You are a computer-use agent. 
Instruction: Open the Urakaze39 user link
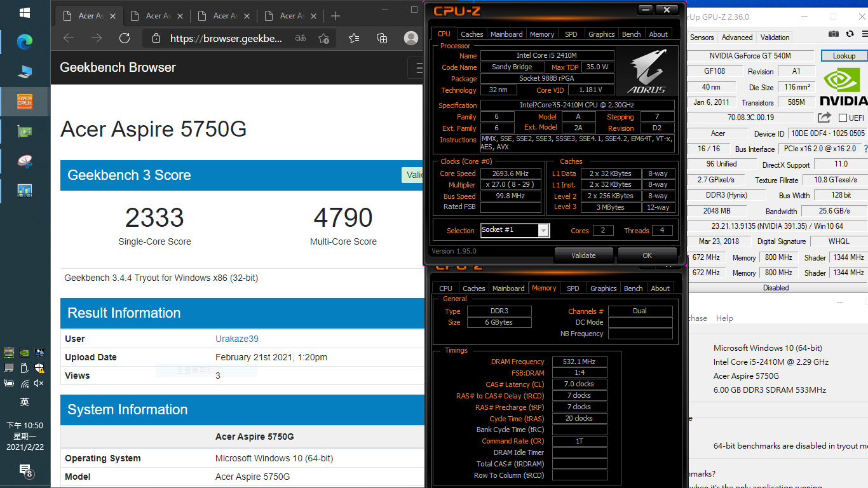237,339
